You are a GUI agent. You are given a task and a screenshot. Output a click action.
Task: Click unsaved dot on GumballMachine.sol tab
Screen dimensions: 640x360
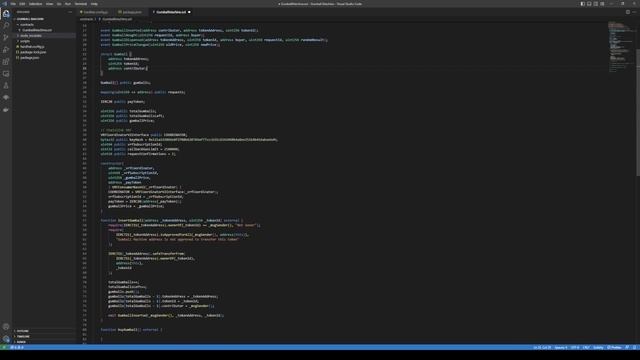(x=189, y=12)
